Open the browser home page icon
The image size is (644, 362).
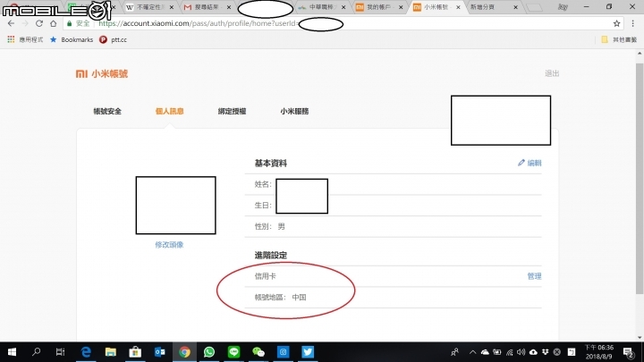pos(53,23)
